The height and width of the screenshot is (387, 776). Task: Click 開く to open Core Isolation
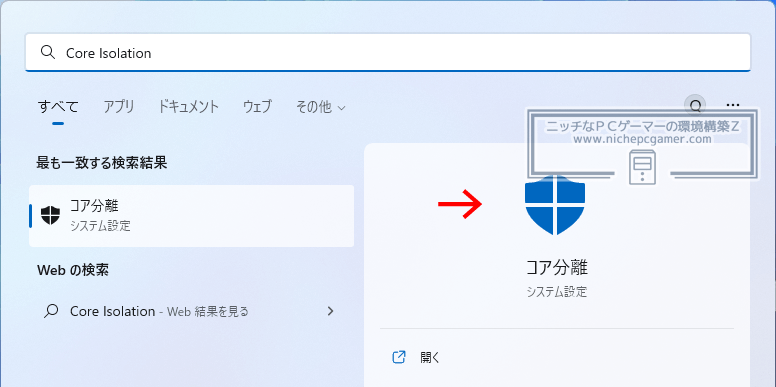point(430,357)
